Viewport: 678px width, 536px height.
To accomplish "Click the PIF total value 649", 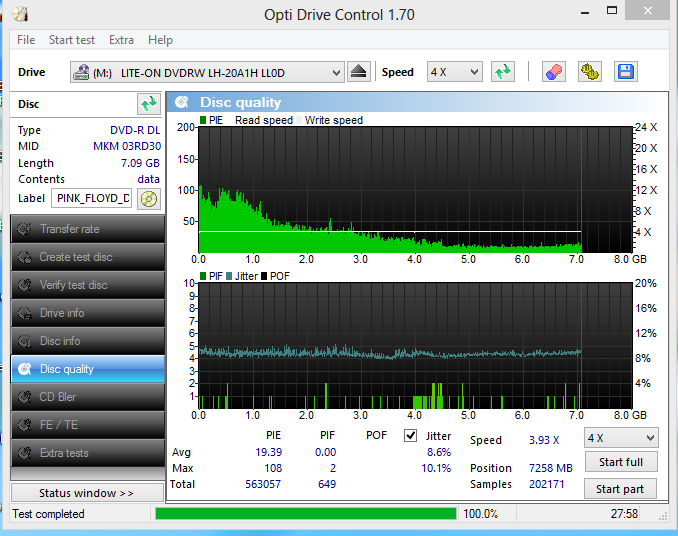I will point(327,484).
